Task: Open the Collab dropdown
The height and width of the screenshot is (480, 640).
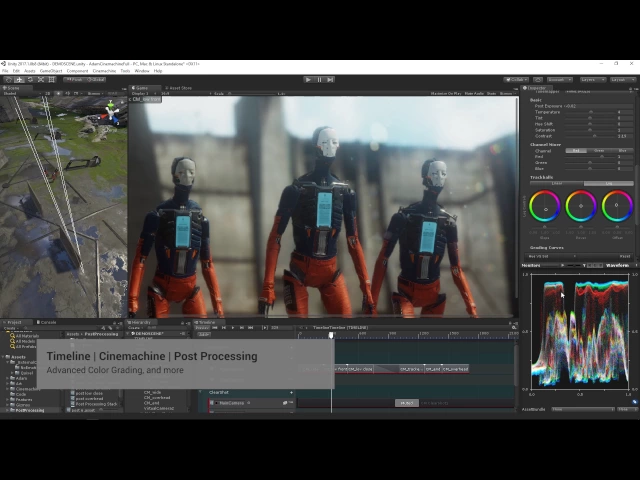Action: 516,80
